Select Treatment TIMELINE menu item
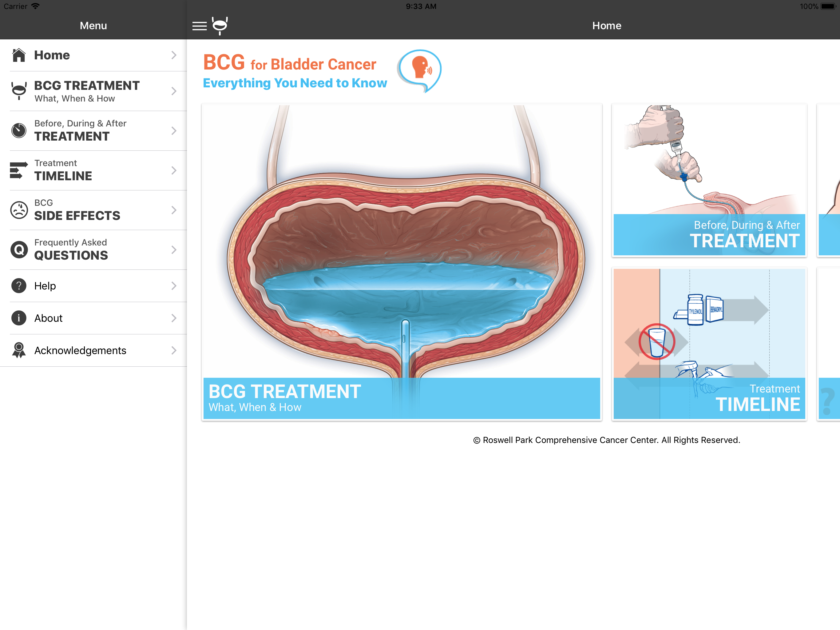 click(93, 170)
